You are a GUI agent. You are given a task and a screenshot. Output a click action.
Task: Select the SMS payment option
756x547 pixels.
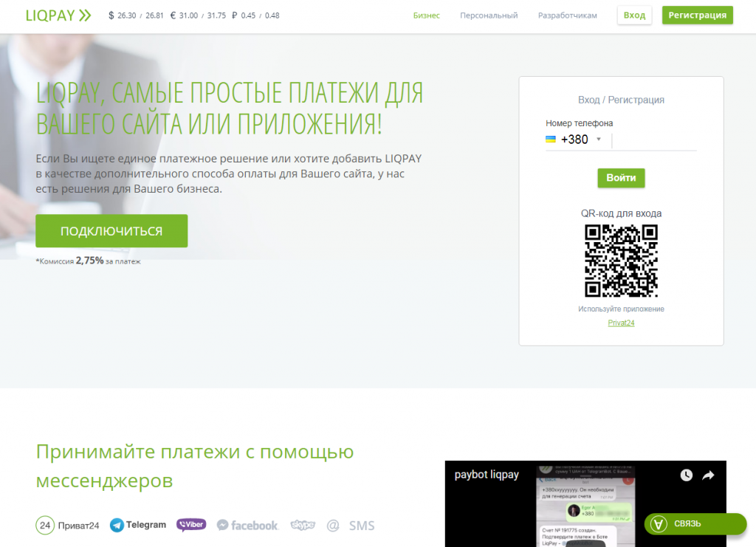[x=362, y=526]
